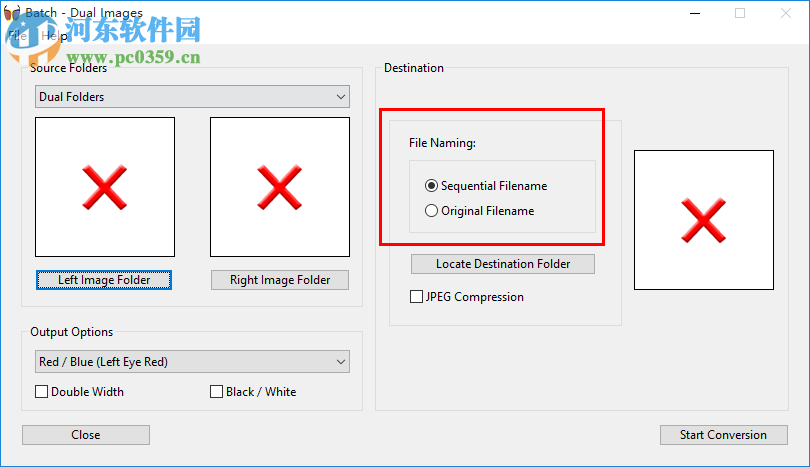
Task: Click the app icon in the title bar
Action: coord(13,13)
